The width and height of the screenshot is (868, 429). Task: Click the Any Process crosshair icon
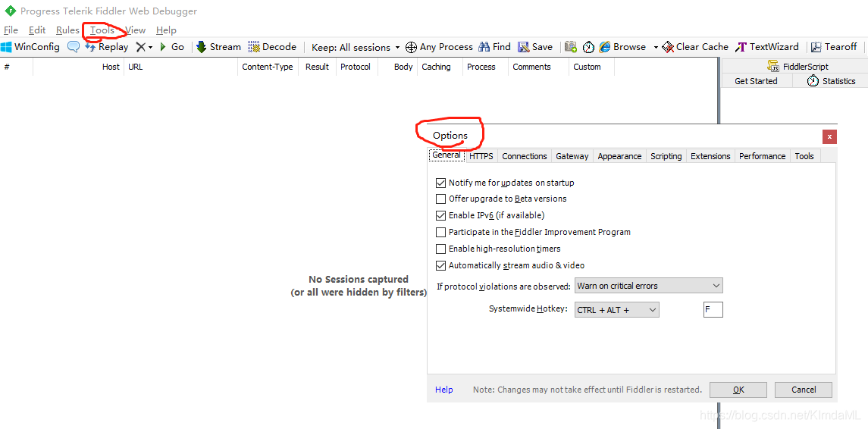[x=412, y=47]
